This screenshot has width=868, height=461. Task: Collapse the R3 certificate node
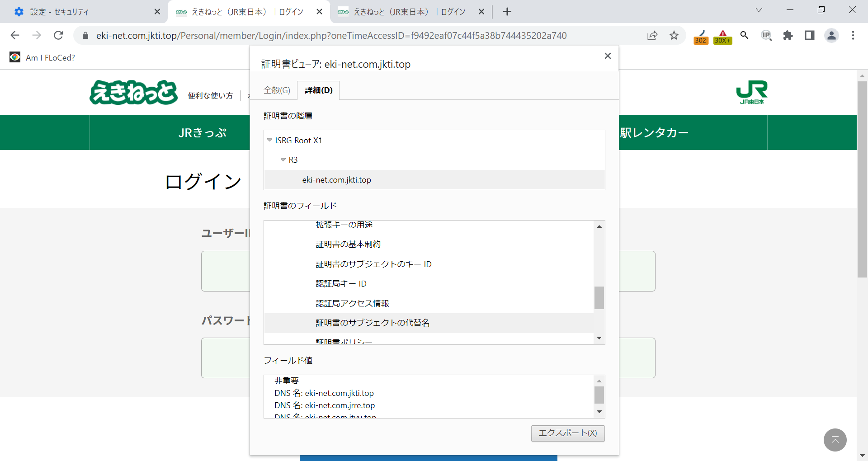click(x=283, y=160)
